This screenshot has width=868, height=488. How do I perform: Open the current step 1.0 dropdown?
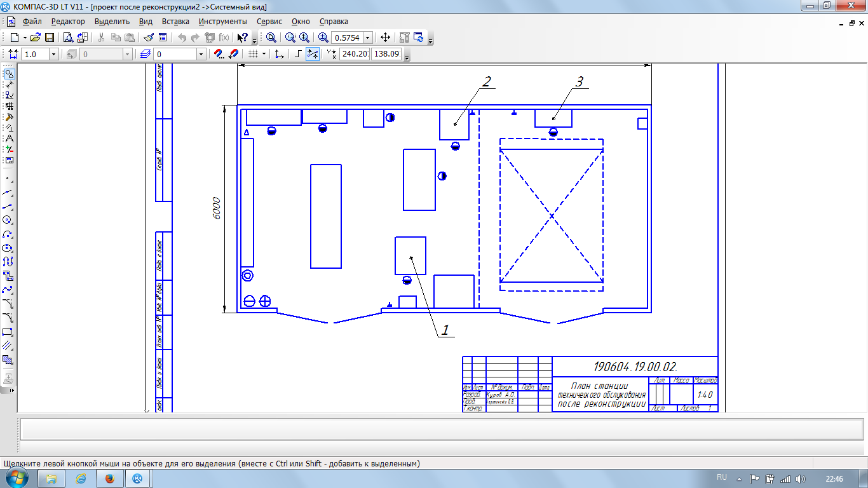coord(53,55)
